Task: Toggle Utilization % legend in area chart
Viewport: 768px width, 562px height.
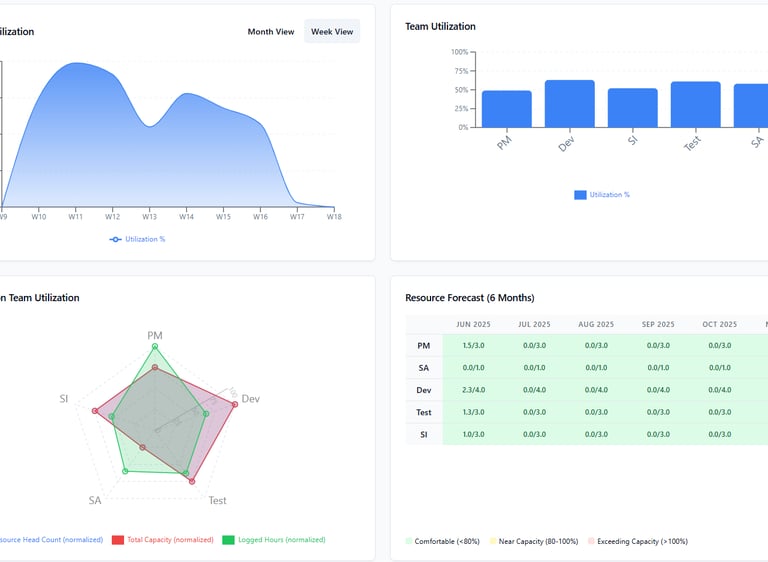Action: coord(137,239)
